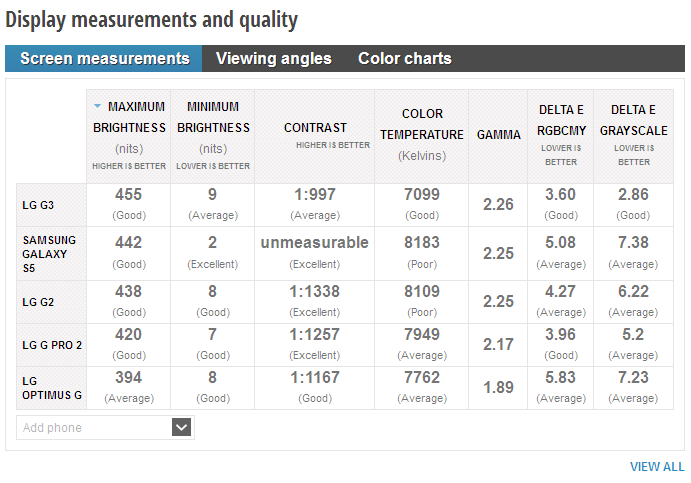Click the 438 maximum brightness value

pos(128,291)
